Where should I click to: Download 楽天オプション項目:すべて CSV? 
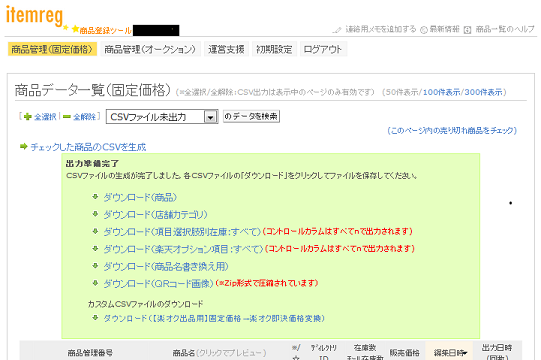click(x=183, y=249)
